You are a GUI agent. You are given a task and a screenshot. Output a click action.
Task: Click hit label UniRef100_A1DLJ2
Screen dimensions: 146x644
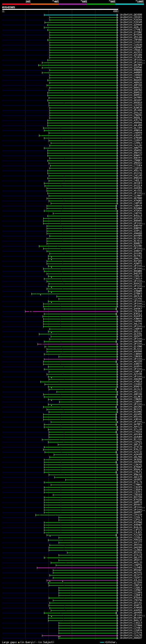pyautogui.click(x=131, y=27)
